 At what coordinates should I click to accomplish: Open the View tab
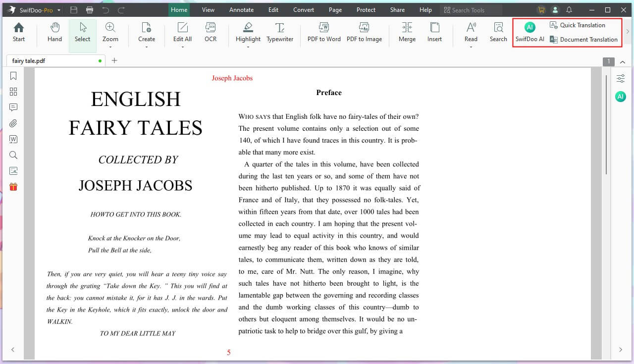[x=208, y=10]
